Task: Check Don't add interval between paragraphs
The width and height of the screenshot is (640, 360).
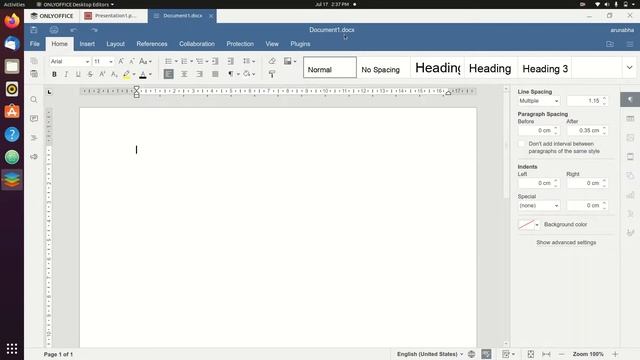Action: (x=521, y=144)
